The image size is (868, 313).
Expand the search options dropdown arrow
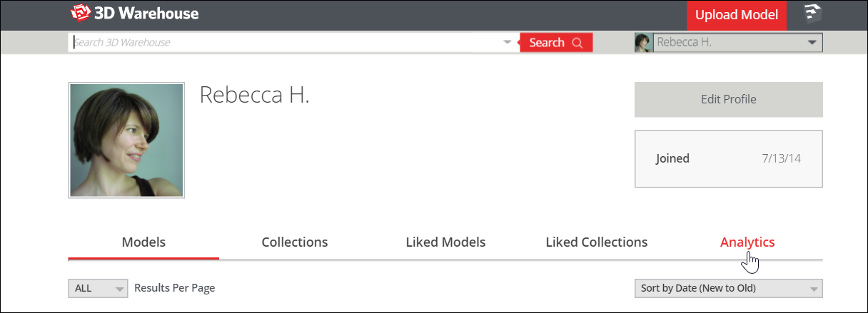click(508, 42)
